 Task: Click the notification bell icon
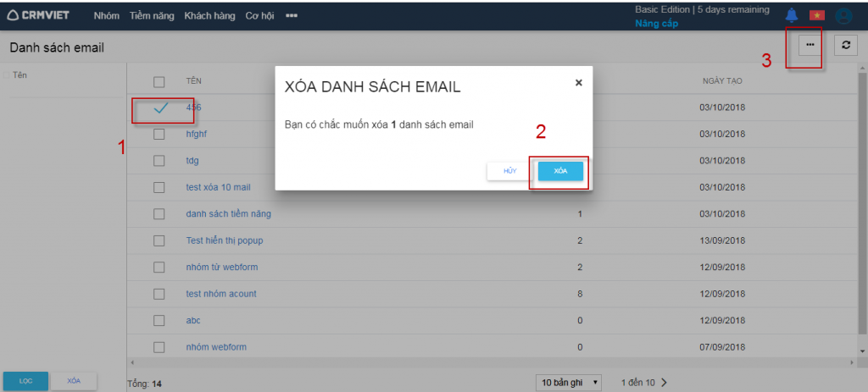(792, 14)
